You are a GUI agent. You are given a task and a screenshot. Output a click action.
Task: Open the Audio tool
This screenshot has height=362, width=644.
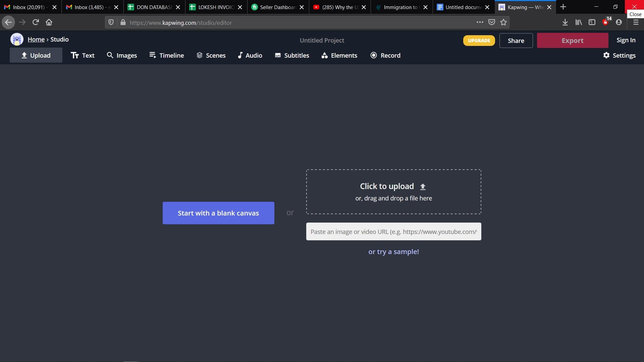tap(250, 55)
